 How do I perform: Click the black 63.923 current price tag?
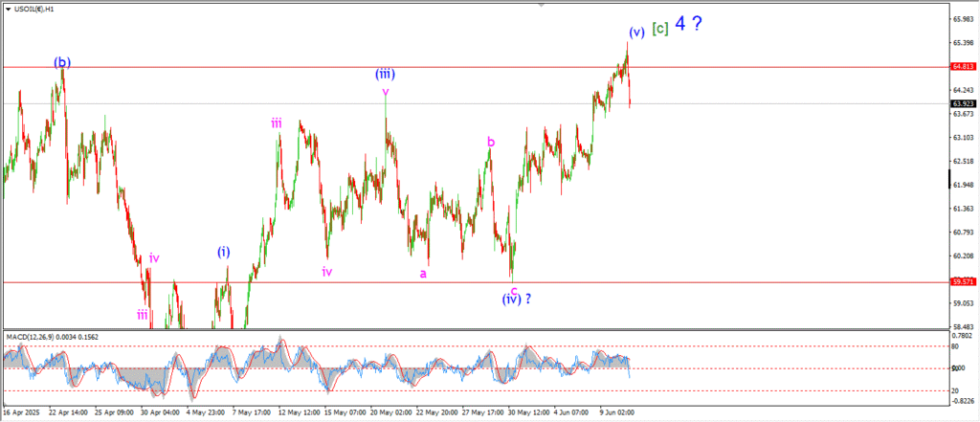click(x=963, y=103)
